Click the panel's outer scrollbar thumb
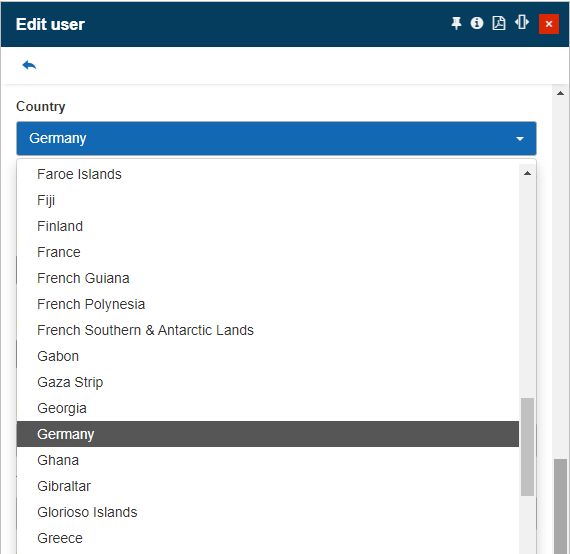 coord(560,506)
